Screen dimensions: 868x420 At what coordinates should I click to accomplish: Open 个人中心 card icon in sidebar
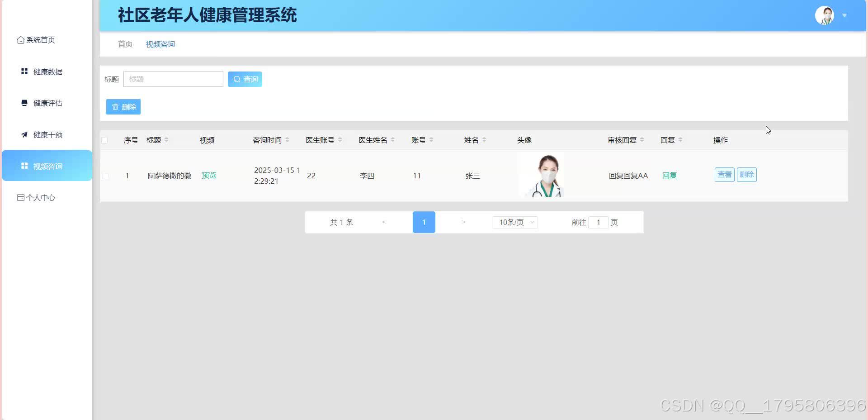point(21,197)
